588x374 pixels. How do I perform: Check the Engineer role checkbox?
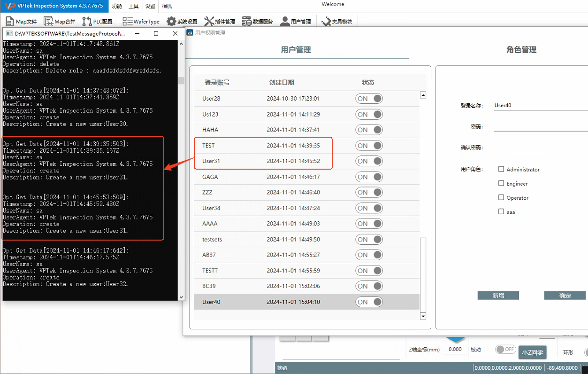point(501,183)
